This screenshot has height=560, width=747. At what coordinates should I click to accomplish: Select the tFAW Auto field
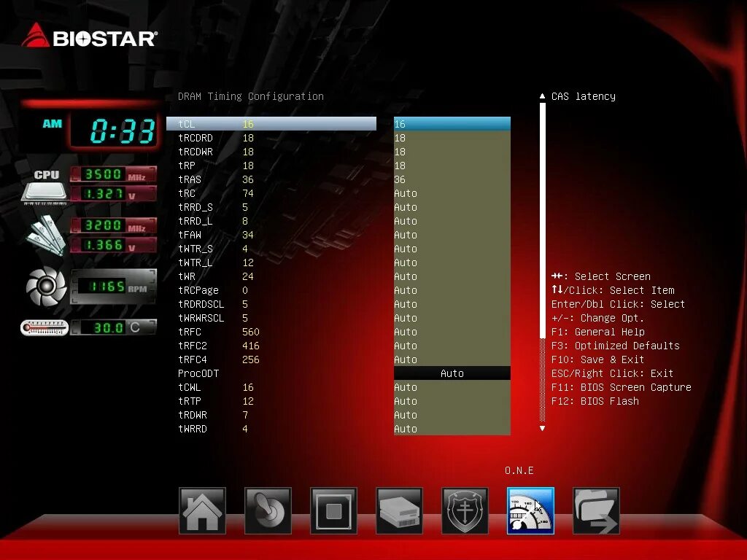coord(452,235)
